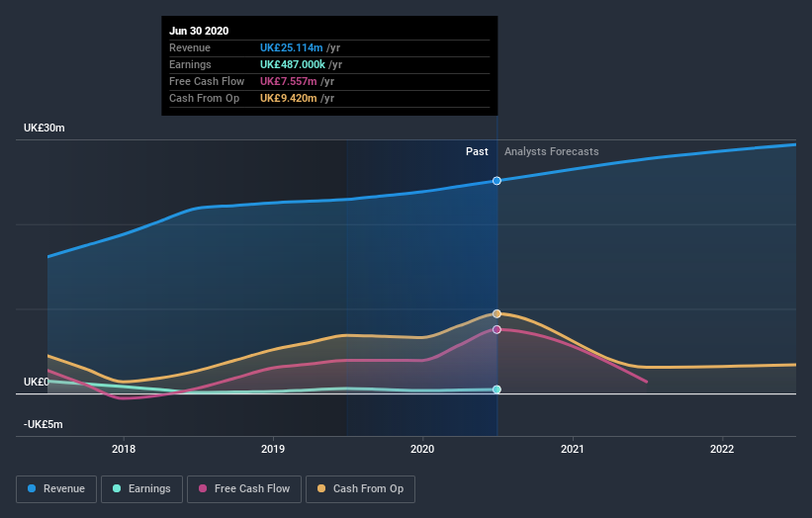Click the UK£7.557m free cash flow value
The image size is (812, 518).
(289, 81)
